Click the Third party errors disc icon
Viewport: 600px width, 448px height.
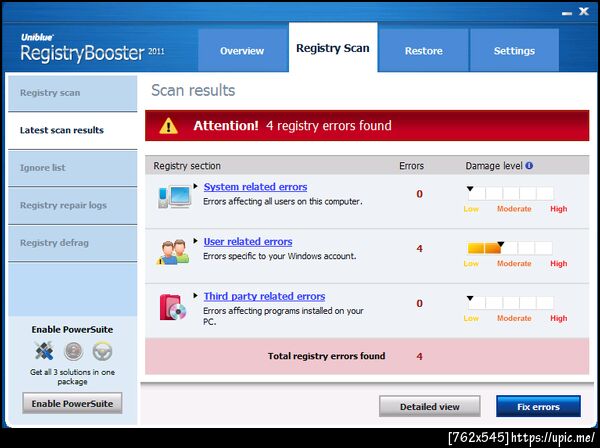(173, 307)
